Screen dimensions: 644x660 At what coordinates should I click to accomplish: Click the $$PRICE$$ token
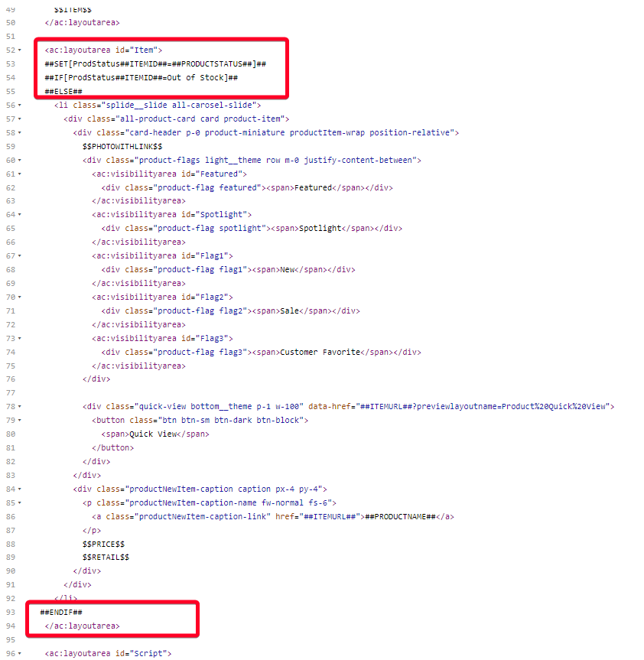coord(103,544)
